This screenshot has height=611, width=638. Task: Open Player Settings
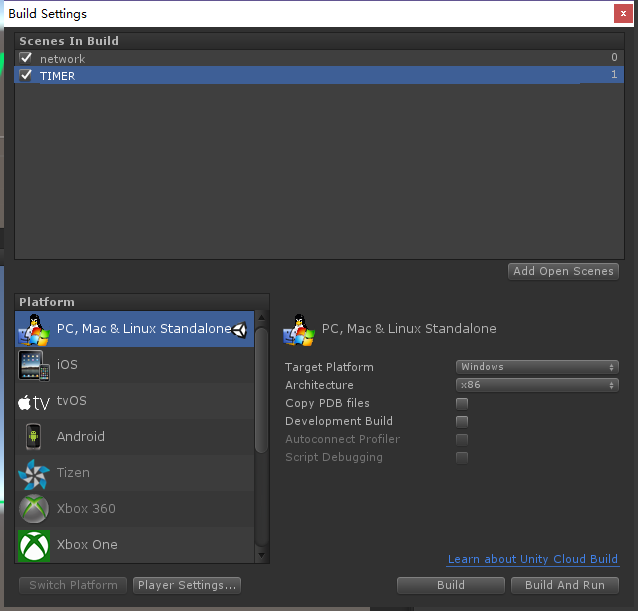coord(187,585)
